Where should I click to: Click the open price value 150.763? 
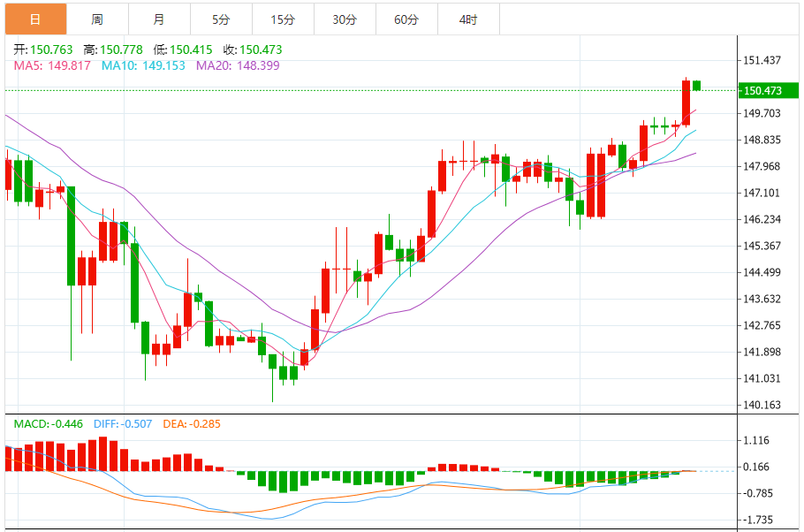click(51, 49)
